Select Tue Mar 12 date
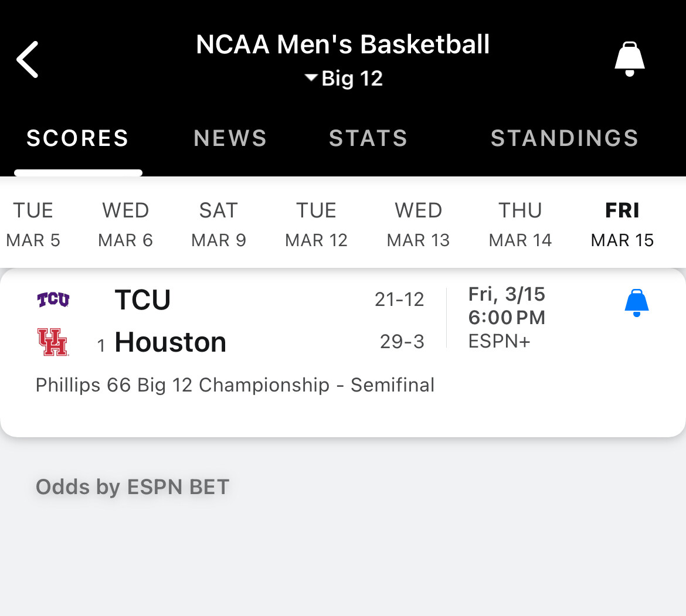This screenshot has width=686, height=616. coord(316,224)
